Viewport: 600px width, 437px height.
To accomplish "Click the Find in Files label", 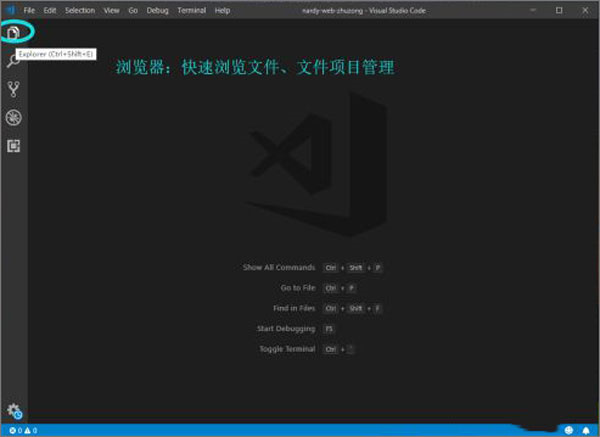I will (x=294, y=308).
